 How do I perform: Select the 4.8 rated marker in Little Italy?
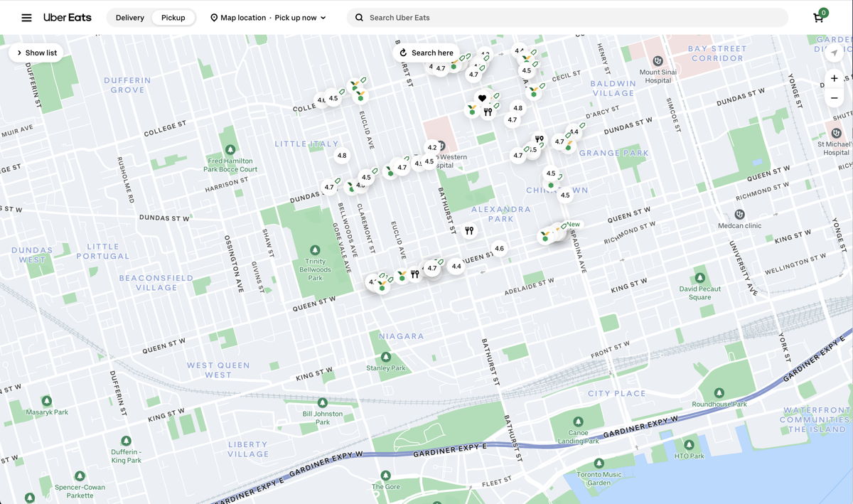(342, 156)
